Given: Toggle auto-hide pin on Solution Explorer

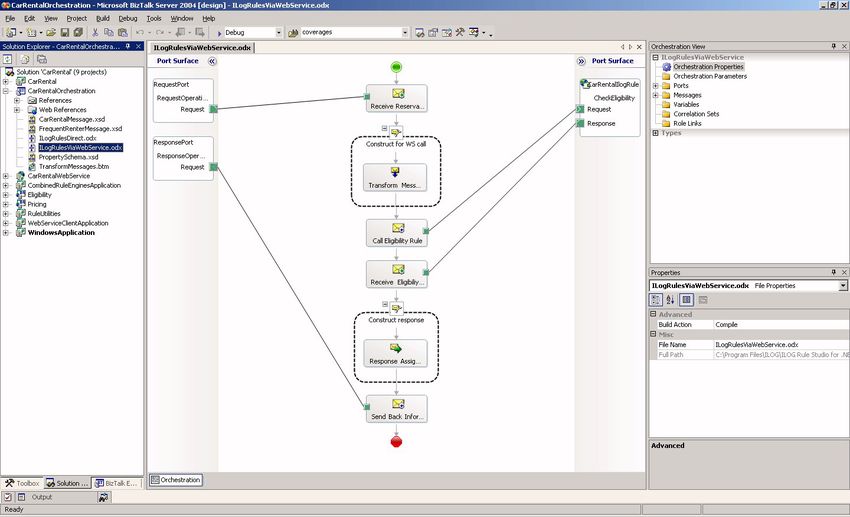Looking at the screenshot, I should click(128, 47).
